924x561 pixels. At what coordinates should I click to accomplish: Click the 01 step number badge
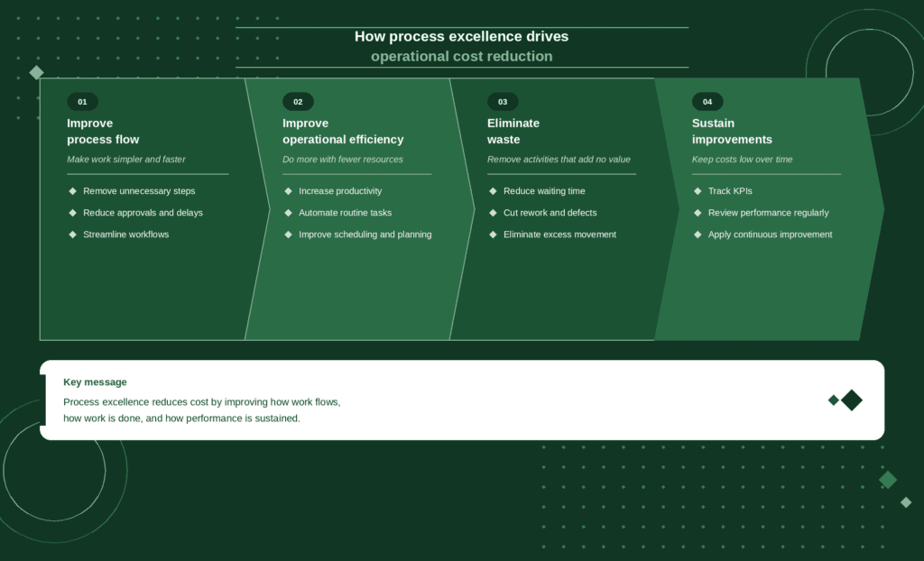[x=82, y=101]
